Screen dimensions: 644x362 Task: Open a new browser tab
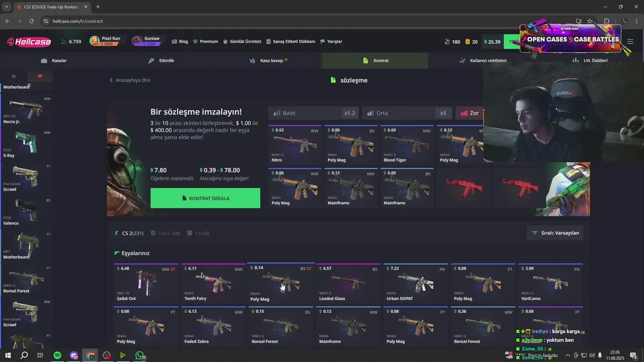[98, 7]
